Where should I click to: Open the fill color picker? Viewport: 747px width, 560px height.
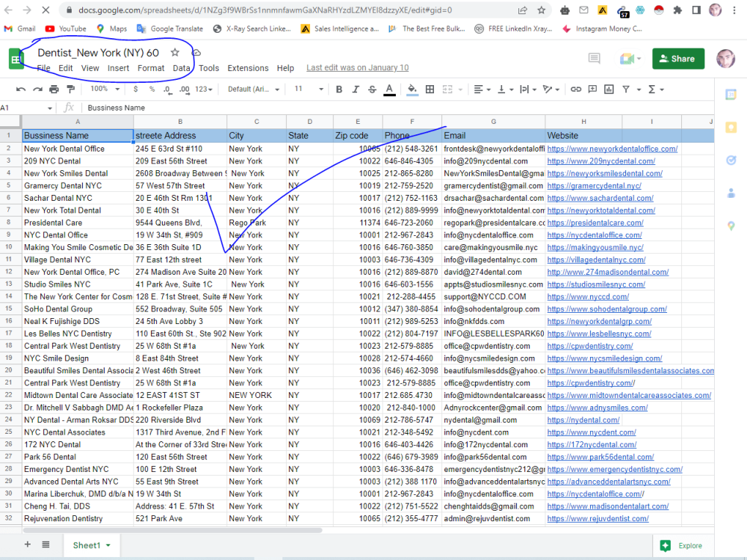pyautogui.click(x=412, y=90)
